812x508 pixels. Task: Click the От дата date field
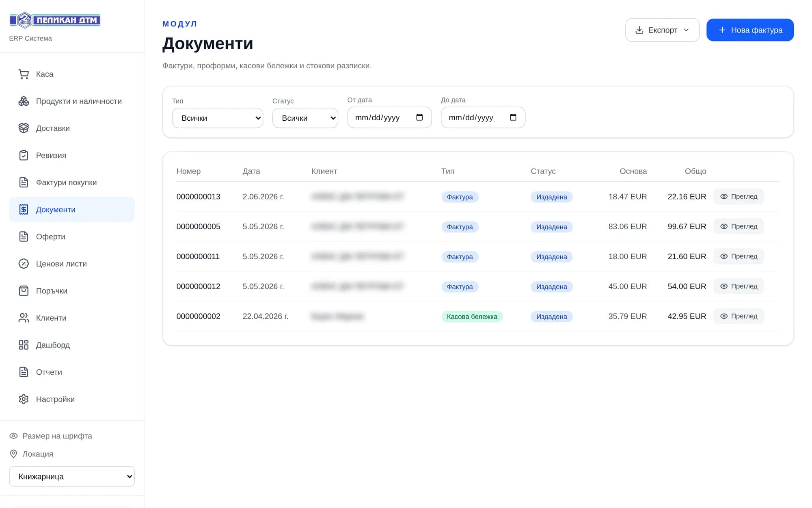click(x=389, y=117)
